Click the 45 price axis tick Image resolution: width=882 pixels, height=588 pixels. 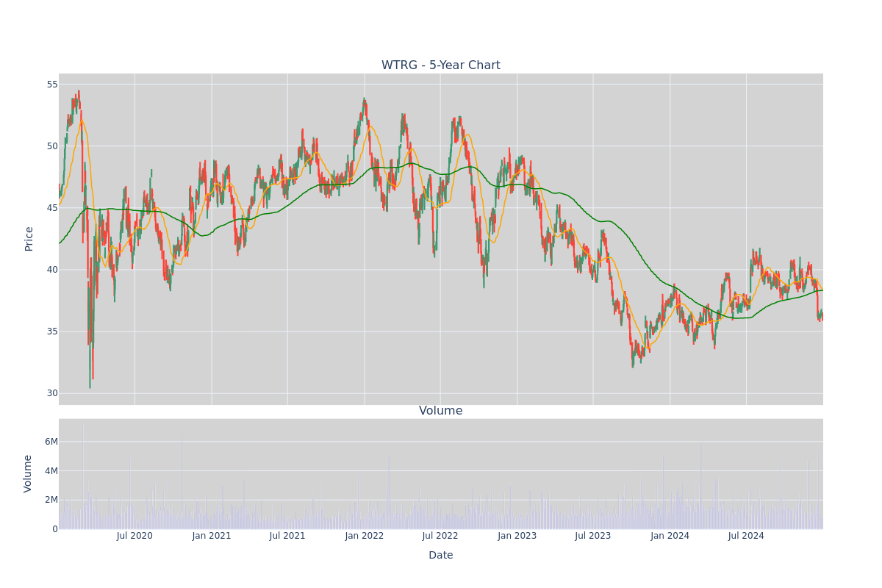click(x=52, y=207)
